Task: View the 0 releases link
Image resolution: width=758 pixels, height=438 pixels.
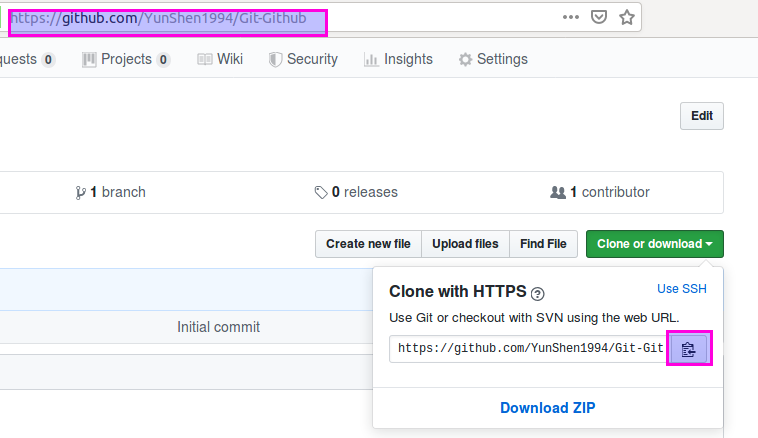Action: [356, 192]
